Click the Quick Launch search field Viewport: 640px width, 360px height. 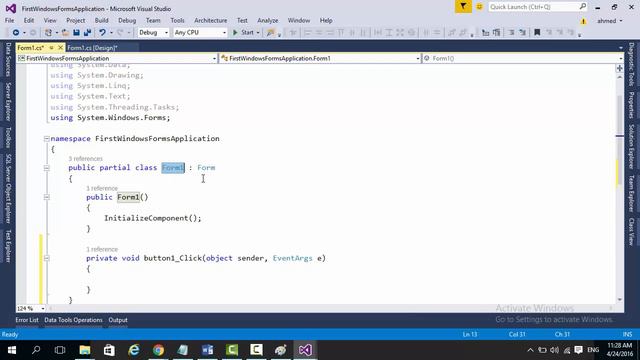pyautogui.click(x=538, y=7)
